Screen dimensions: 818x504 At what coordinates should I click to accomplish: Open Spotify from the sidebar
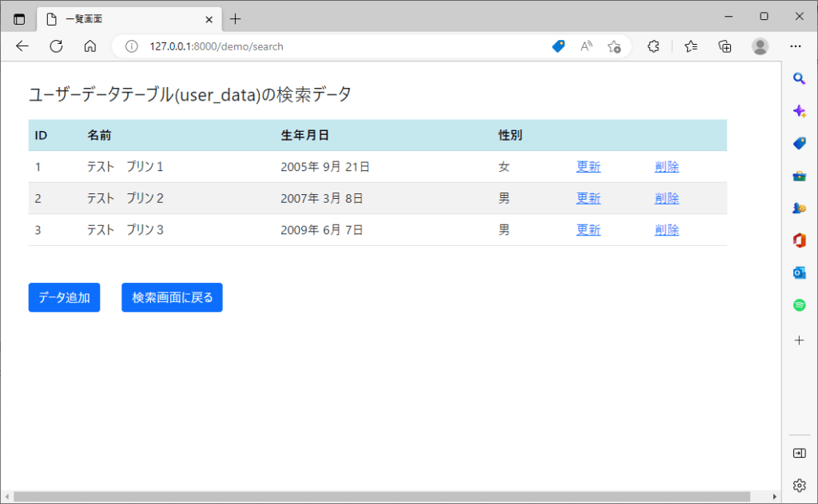click(x=799, y=305)
